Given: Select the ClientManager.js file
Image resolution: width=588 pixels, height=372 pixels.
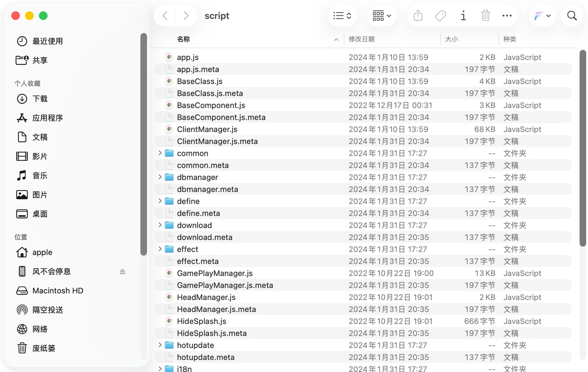Looking at the screenshot, I should [363, 129].
